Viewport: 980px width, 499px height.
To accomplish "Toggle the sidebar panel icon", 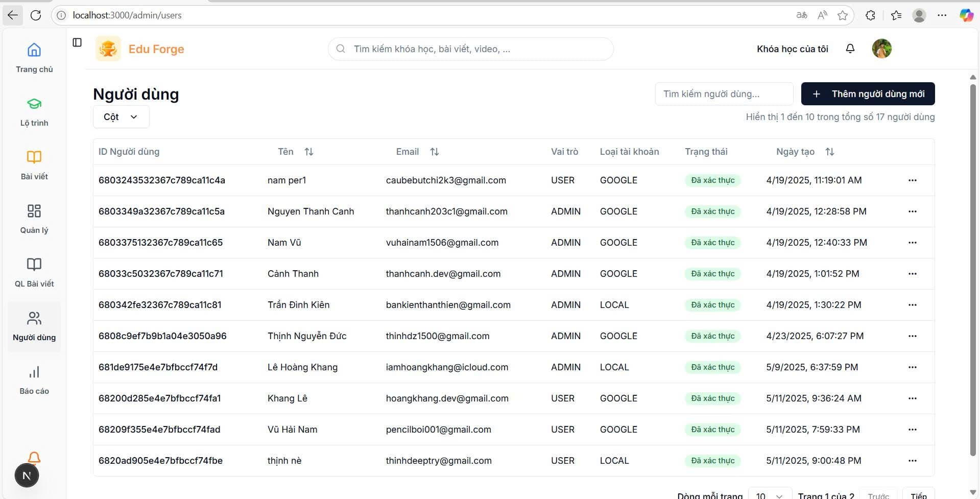I will click(77, 42).
